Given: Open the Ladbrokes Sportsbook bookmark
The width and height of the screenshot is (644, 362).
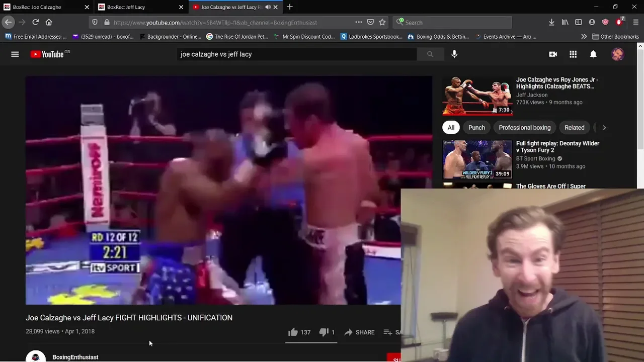Looking at the screenshot, I should coord(371,37).
